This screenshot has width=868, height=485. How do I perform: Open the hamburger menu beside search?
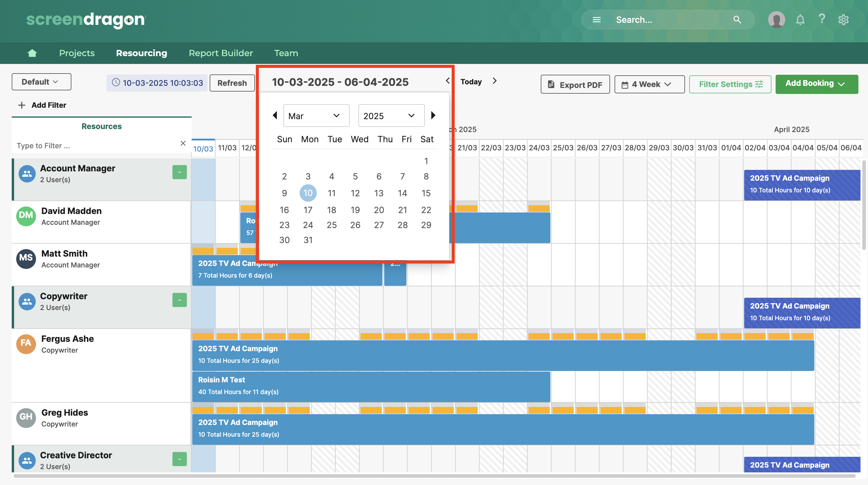point(597,20)
